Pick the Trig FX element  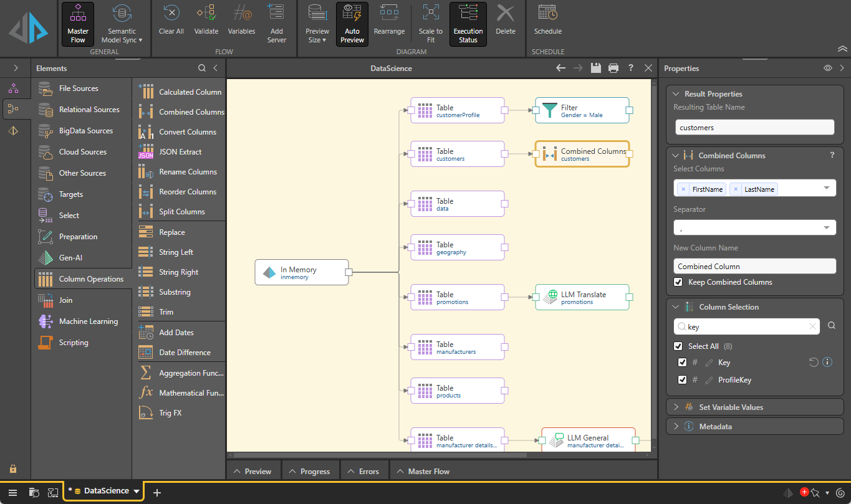click(x=180, y=413)
